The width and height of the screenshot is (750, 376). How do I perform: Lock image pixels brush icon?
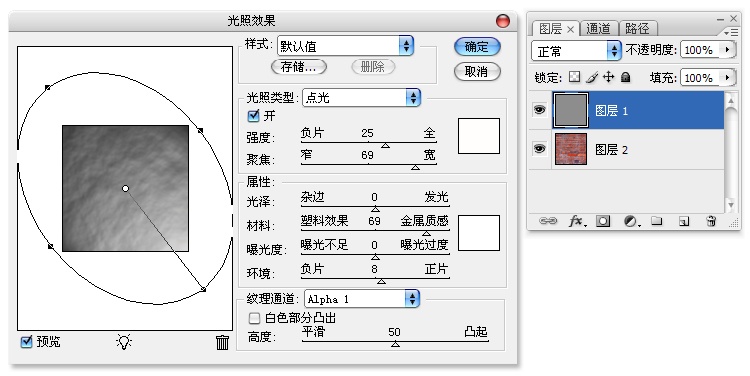(591, 77)
